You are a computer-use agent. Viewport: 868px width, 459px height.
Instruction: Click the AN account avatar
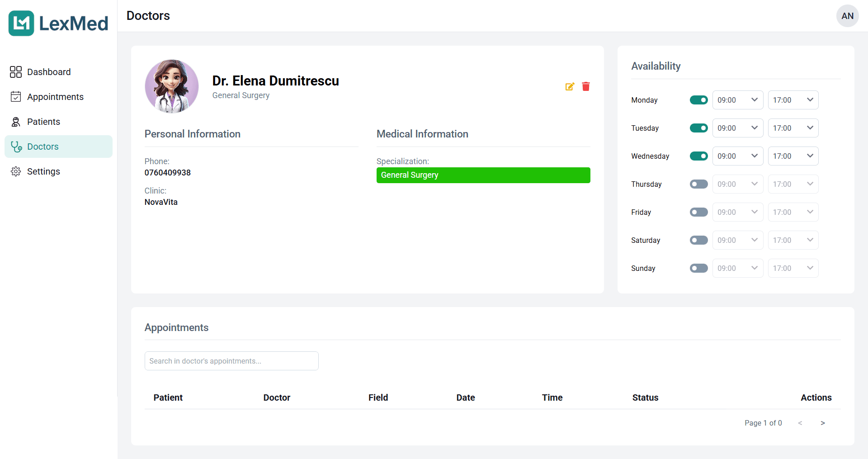click(847, 16)
